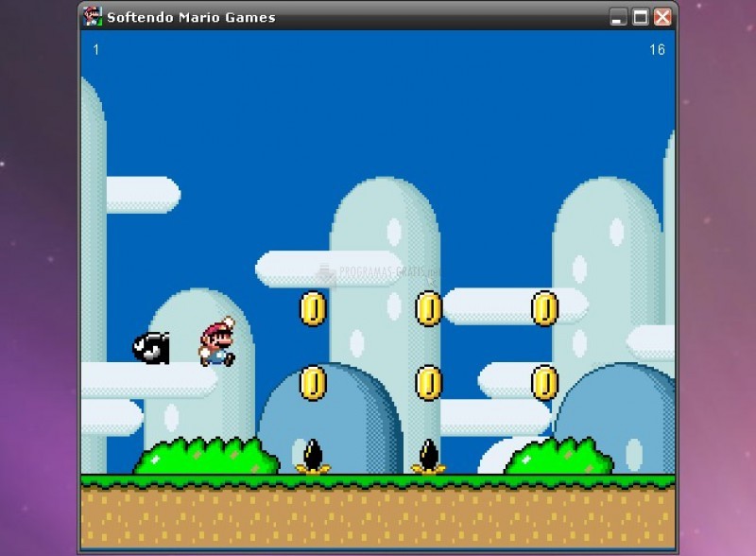
Task: Click the upper-row coin closest to Mario
Action: 314,308
